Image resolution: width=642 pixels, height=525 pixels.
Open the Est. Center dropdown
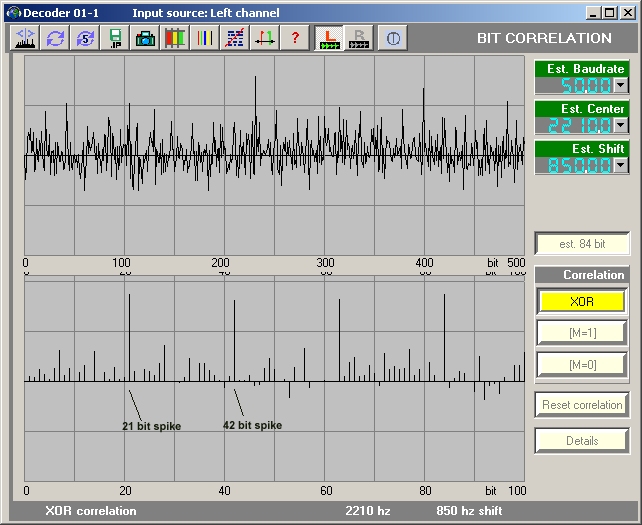pyautogui.click(x=620, y=125)
